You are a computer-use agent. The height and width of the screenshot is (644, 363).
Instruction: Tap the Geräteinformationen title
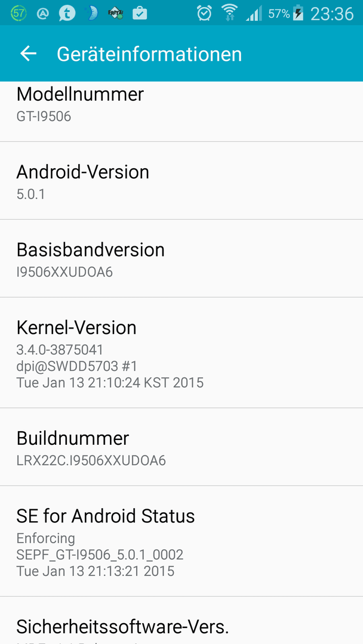(149, 54)
